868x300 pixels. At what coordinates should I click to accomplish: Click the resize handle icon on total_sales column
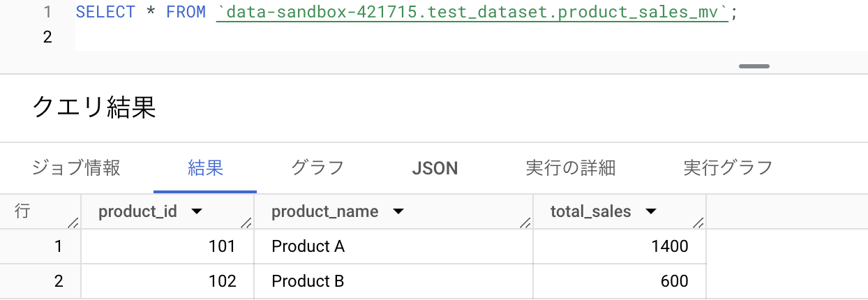pos(698,223)
